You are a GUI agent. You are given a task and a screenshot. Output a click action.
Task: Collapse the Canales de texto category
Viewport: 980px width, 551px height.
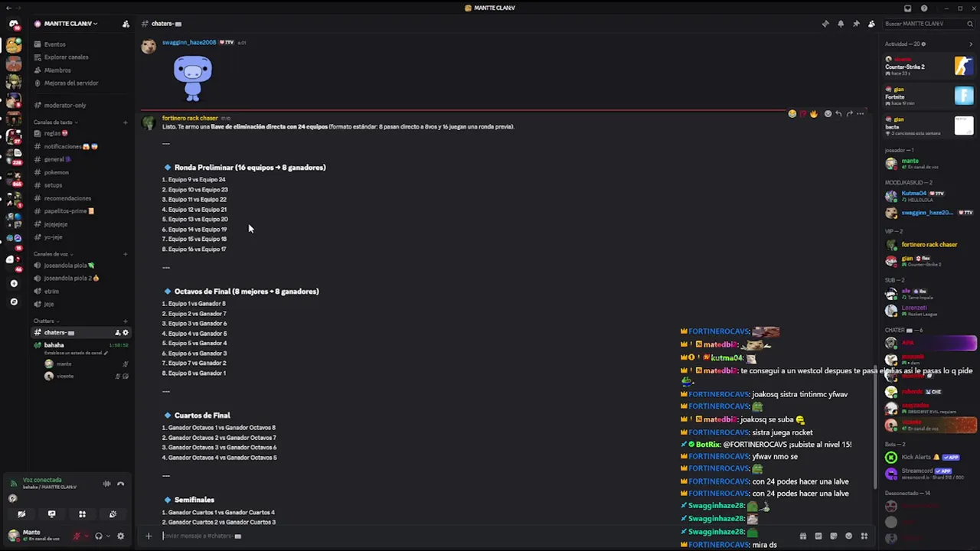tap(54, 122)
